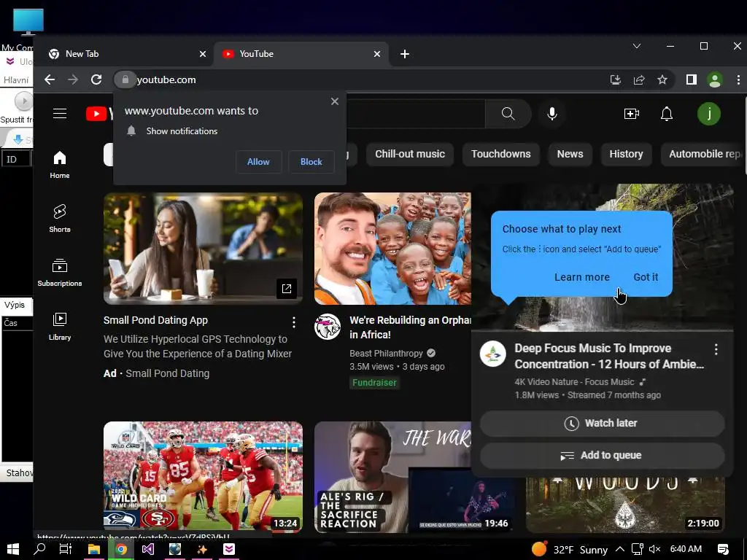
Task: Switch to the New Tab tab
Action: [x=124, y=54]
